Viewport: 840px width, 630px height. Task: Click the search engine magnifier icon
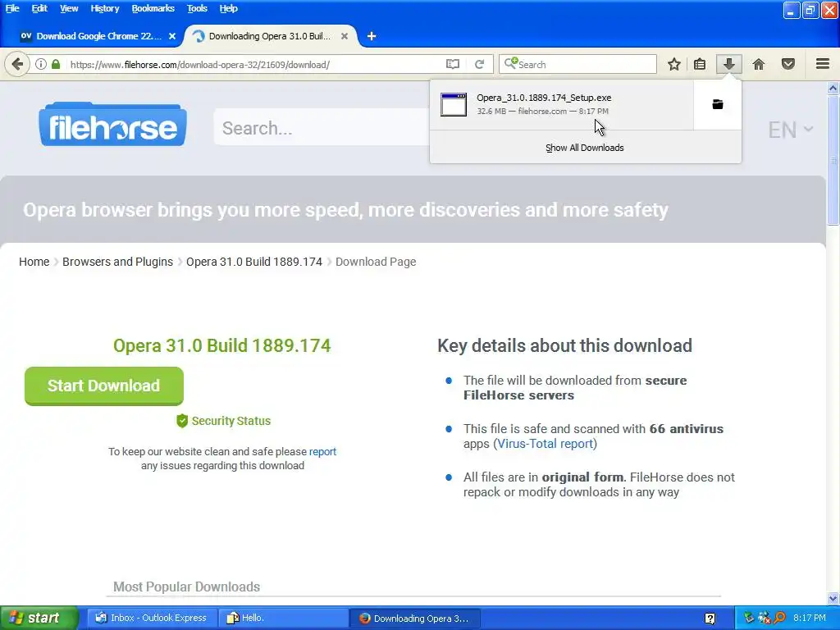(510, 63)
